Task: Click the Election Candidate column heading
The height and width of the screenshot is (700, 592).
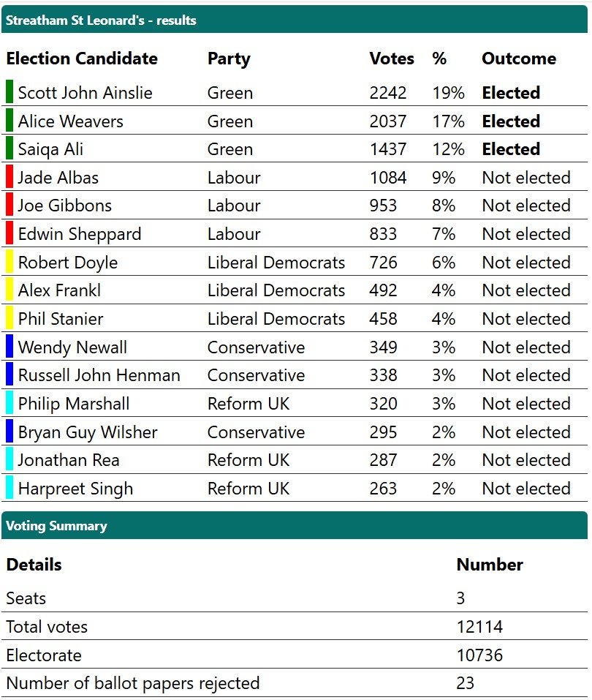Action: (82, 59)
